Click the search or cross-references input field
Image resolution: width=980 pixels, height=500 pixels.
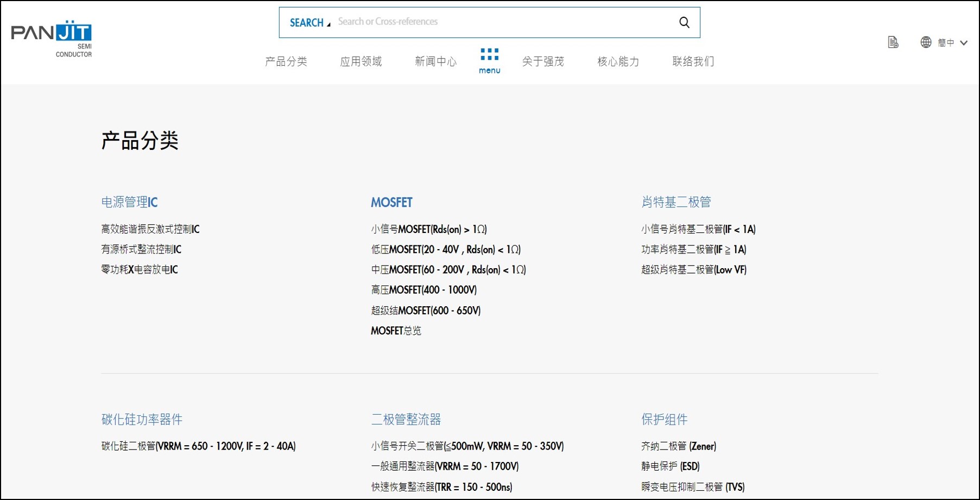tap(500, 22)
